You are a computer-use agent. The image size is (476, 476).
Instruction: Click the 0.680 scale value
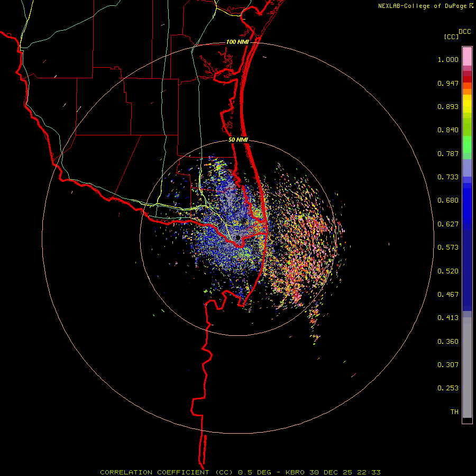448,200
